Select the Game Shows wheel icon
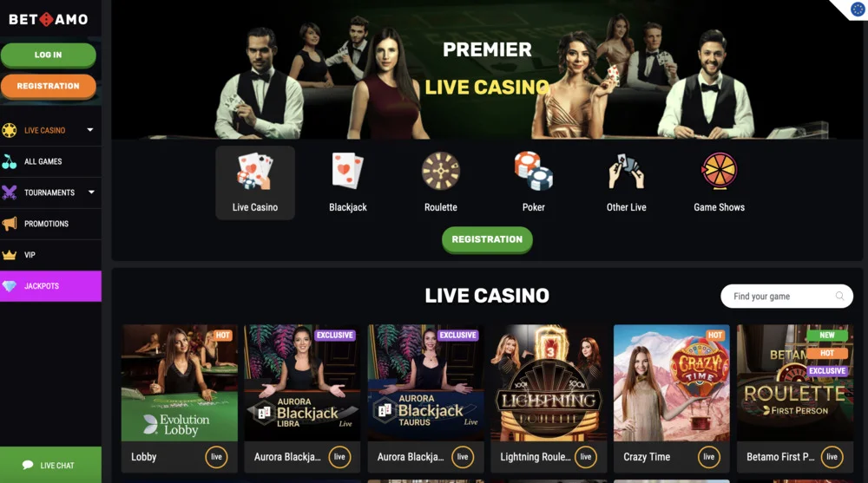 point(719,171)
